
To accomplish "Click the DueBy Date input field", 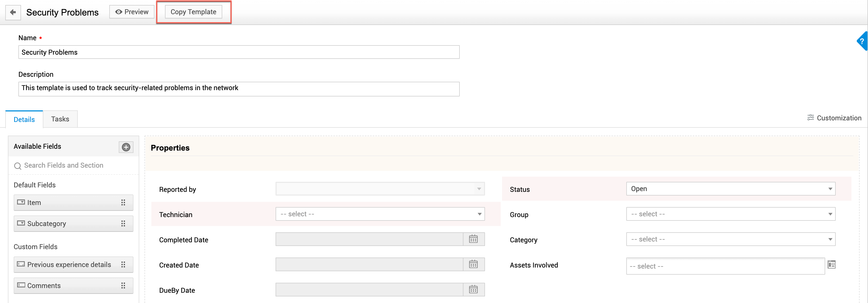I will coord(369,290).
